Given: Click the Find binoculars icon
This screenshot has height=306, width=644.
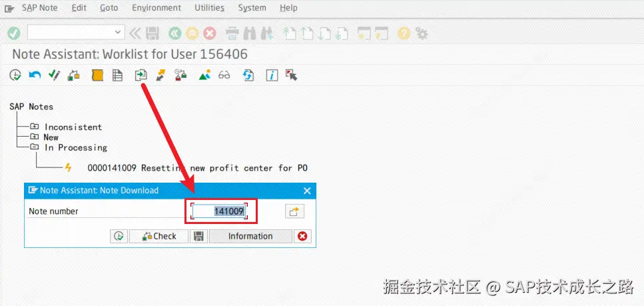Looking at the screenshot, I should [x=249, y=33].
